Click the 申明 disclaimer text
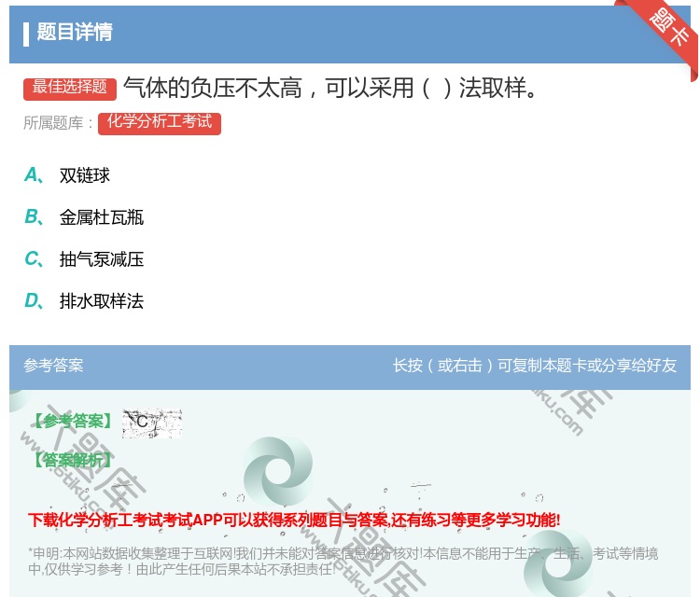Image resolution: width=700 pixels, height=597 pixels. tap(343, 562)
